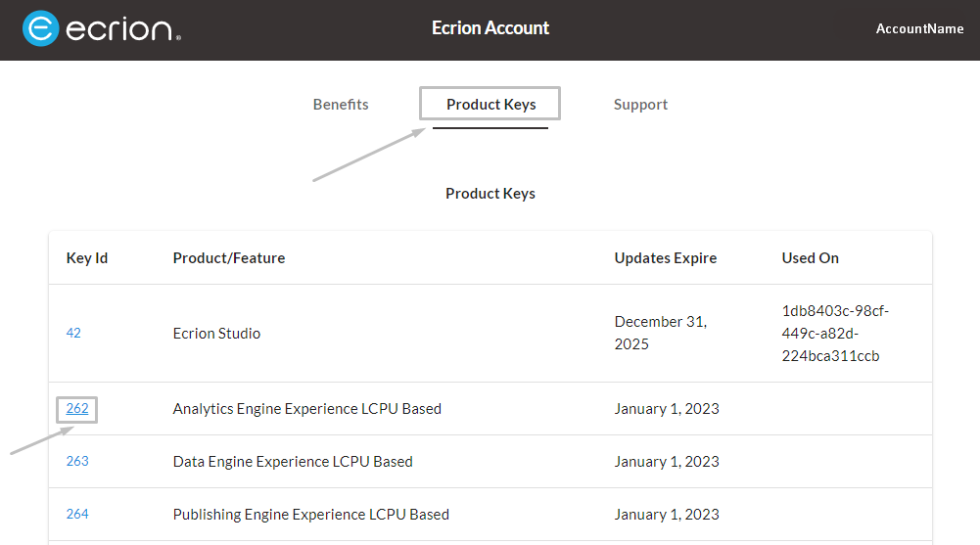Viewport: 980px width, 545px height.
Task: Select the Product Keys tab
Action: point(490,105)
